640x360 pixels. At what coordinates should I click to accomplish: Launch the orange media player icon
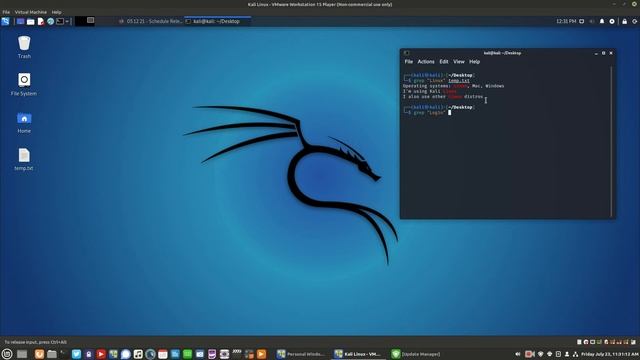click(x=262, y=354)
